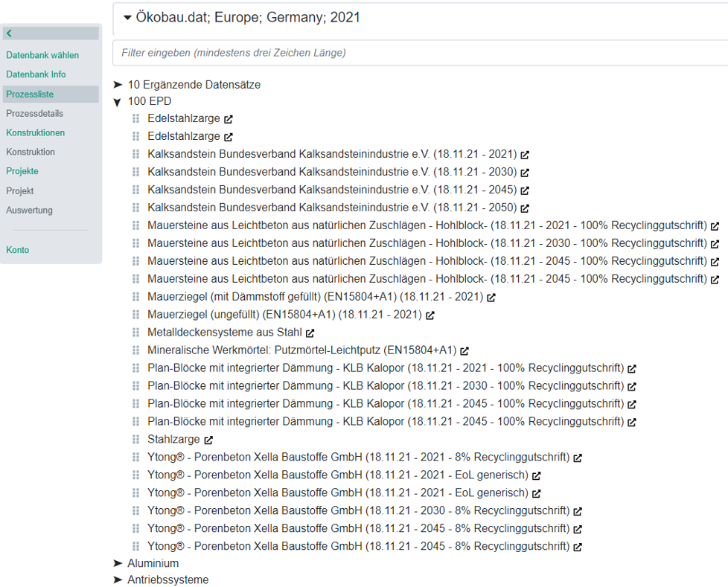728x587 pixels.
Task: Open external link for Kalksandstein 2021 entry
Action: 525,155
